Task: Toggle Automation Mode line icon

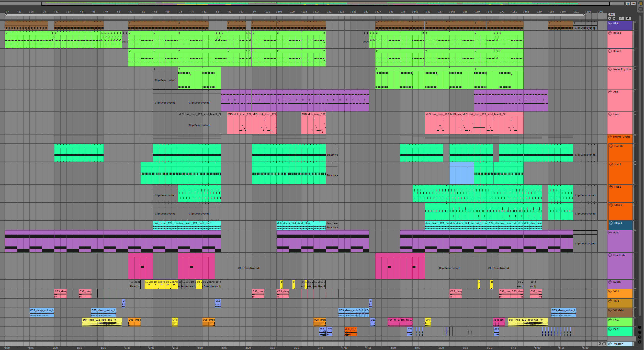Action: point(621,18)
